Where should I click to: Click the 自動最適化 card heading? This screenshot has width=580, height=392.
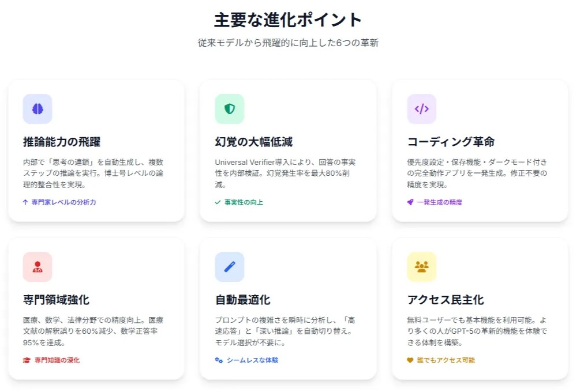[x=242, y=300]
